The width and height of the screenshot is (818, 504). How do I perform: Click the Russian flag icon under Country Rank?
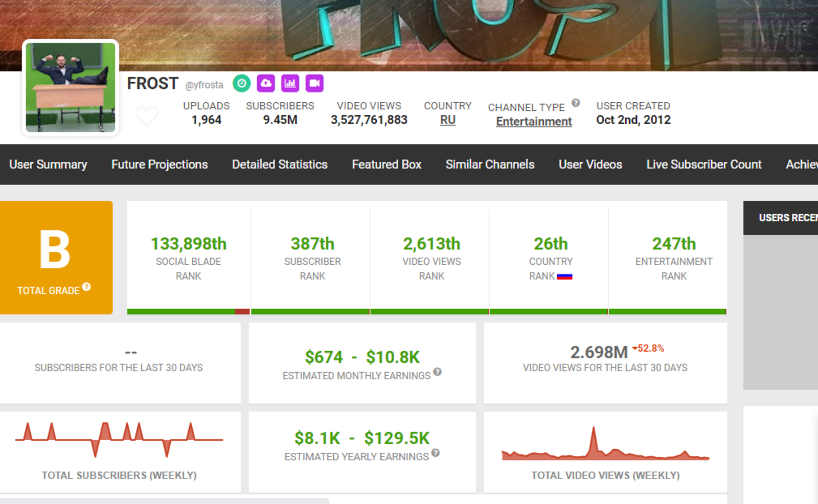pos(564,277)
